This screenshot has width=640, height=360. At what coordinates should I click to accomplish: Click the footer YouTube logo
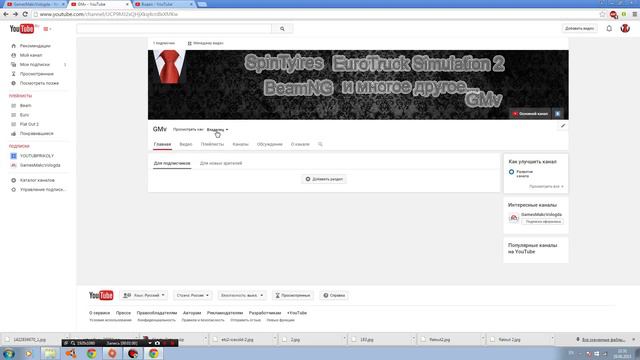pos(101,295)
